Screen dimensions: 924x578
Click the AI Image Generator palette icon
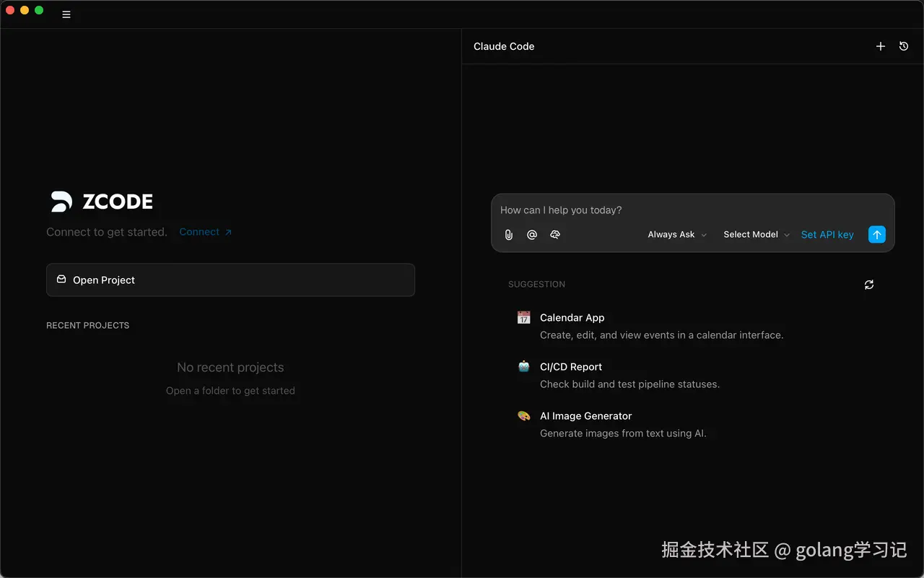(x=524, y=415)
